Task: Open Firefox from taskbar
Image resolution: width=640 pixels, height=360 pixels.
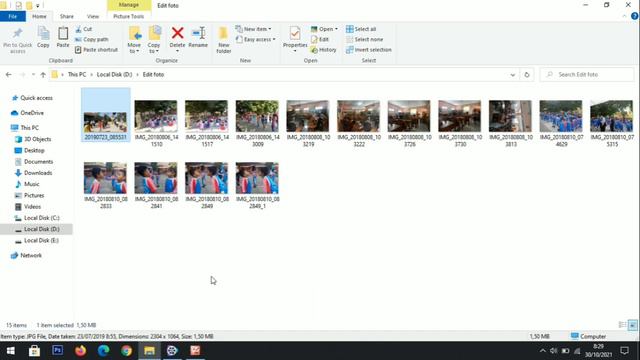Action: tap(80, 351)
